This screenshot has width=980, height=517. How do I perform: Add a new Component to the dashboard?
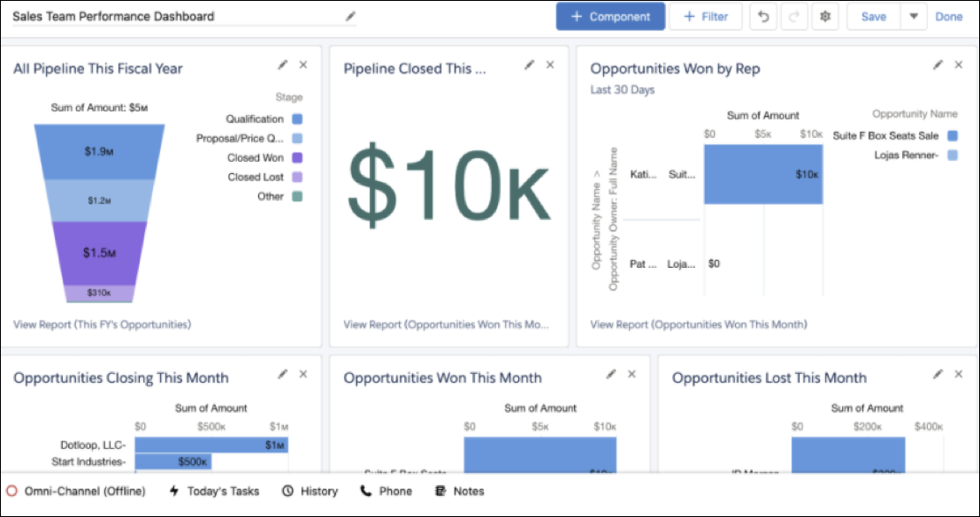coord(610,16)
